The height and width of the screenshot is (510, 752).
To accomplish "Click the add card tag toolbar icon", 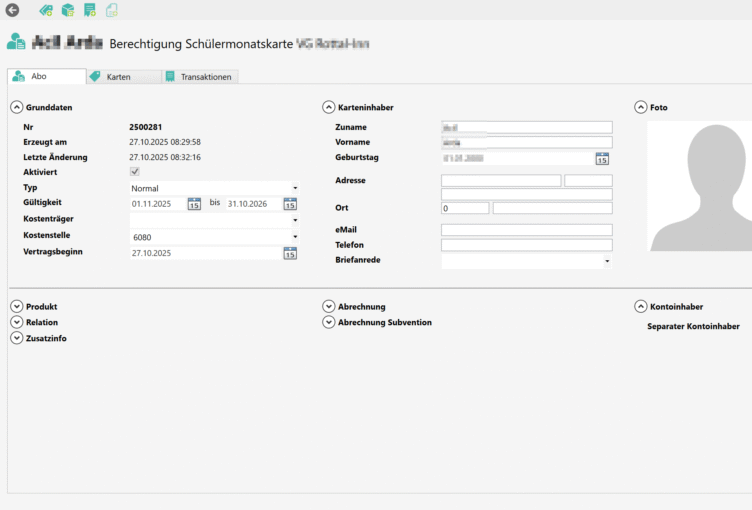I will pyautogui.click(x=46, y=10).
